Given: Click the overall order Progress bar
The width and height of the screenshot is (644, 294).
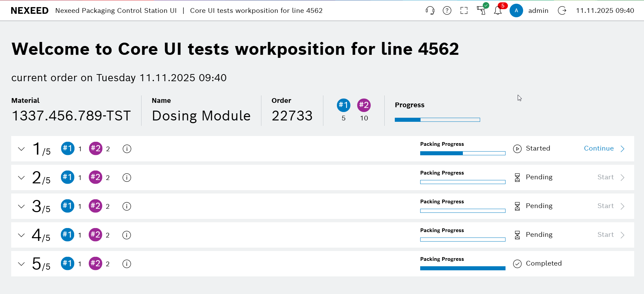Looking at the screenshot, I should coord(437,120).
